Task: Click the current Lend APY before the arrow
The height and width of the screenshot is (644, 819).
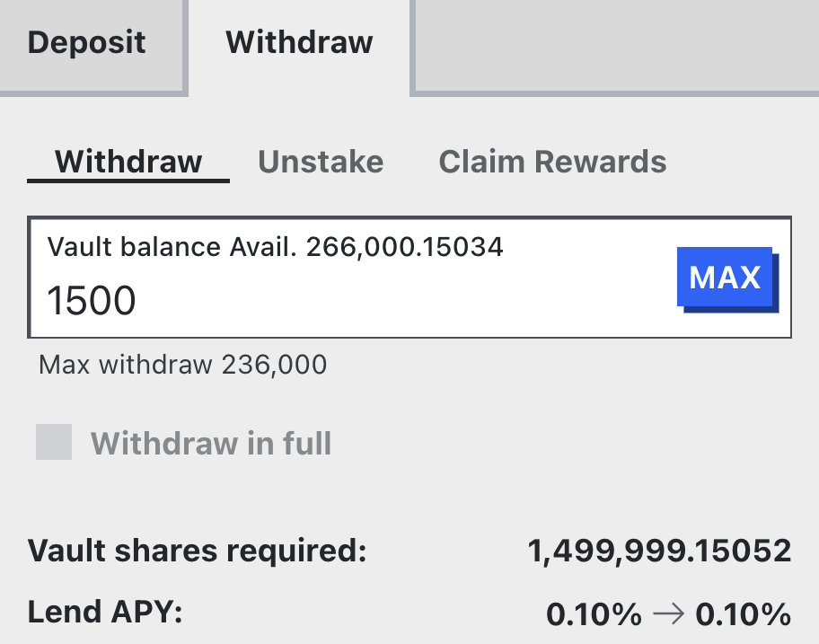Action: (x=594, y=614)
